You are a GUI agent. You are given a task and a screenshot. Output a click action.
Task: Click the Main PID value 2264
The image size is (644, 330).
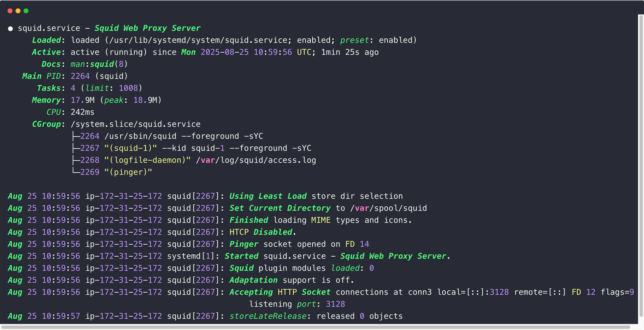click(x=80, y=76)
